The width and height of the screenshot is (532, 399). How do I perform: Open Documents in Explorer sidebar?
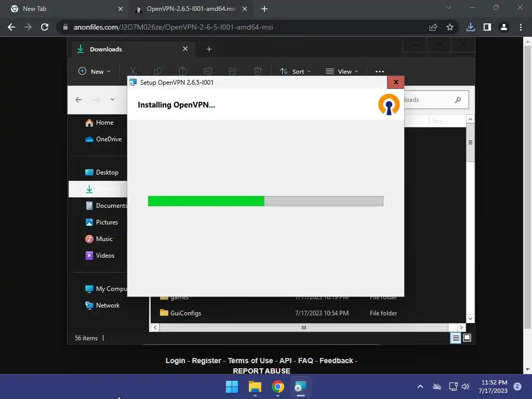tap(106, 206)
